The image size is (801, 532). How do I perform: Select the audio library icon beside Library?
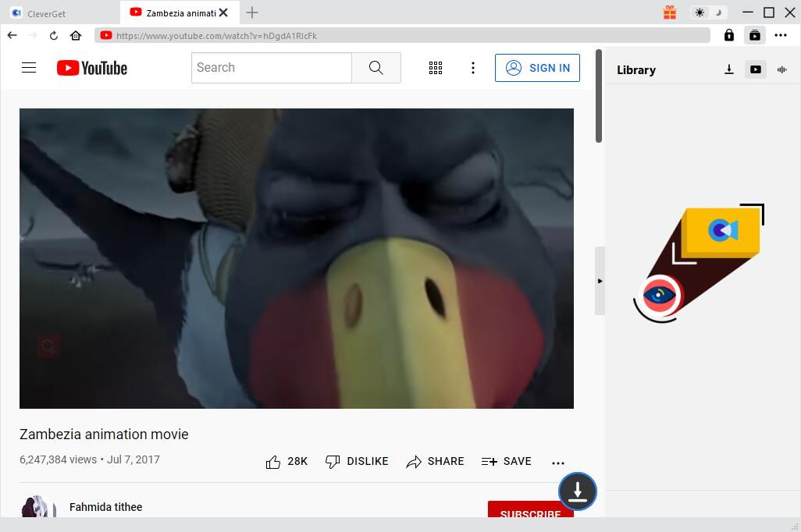point(781,69)
